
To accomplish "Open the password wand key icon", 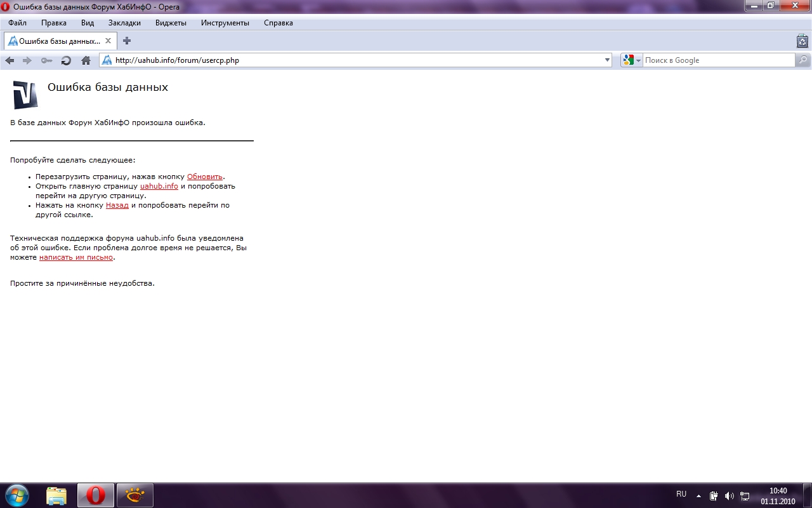I will coord(46,60).
